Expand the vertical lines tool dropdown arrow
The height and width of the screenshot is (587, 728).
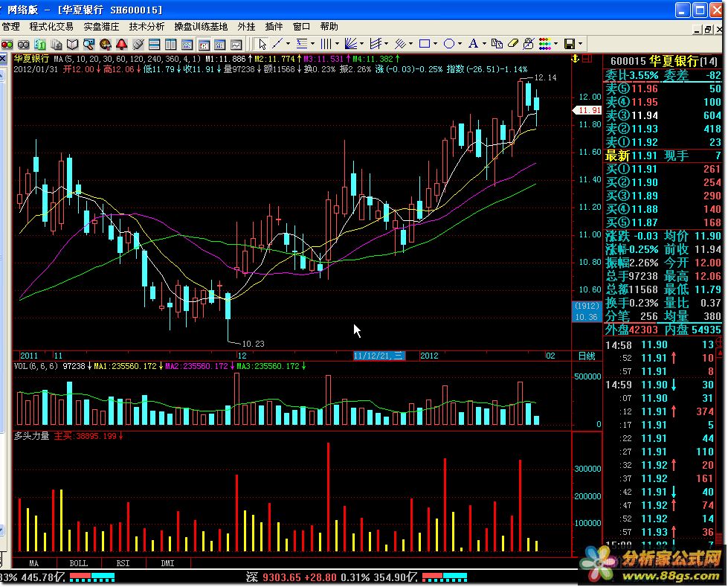click(x=337, y=44)
